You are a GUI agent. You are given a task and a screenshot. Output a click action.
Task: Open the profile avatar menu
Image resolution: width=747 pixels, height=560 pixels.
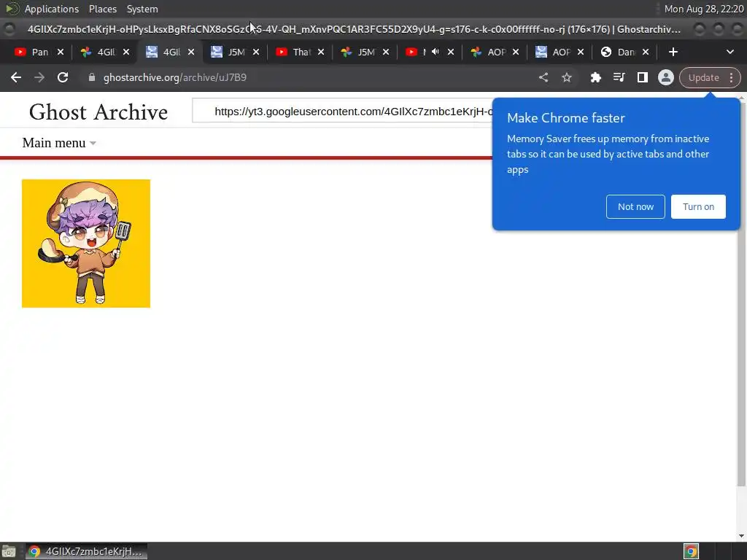pos(665,77)
